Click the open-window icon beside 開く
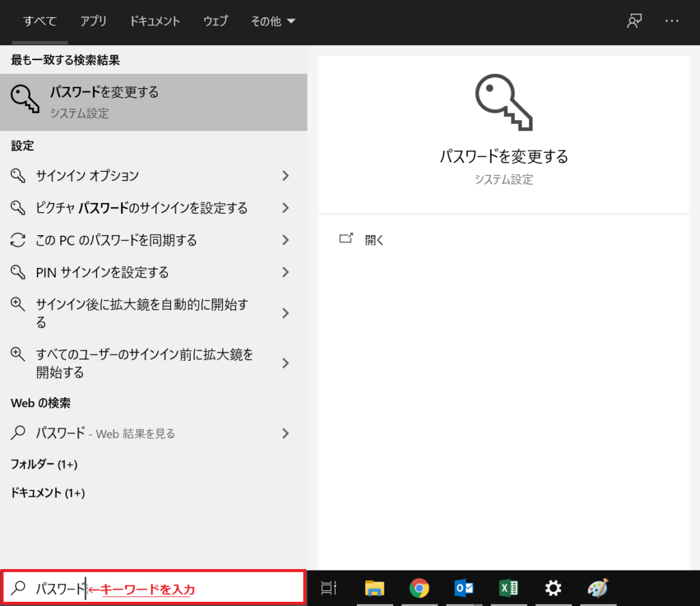700x606 pixels. pos(346,238)
